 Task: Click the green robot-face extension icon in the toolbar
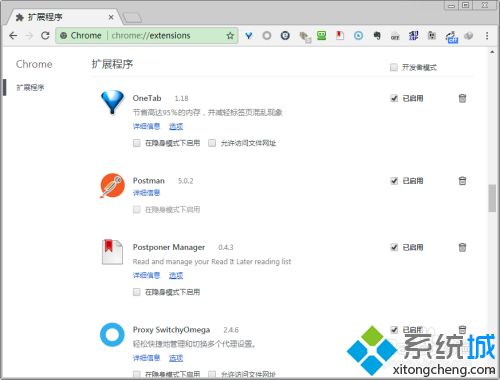[322, 35]
